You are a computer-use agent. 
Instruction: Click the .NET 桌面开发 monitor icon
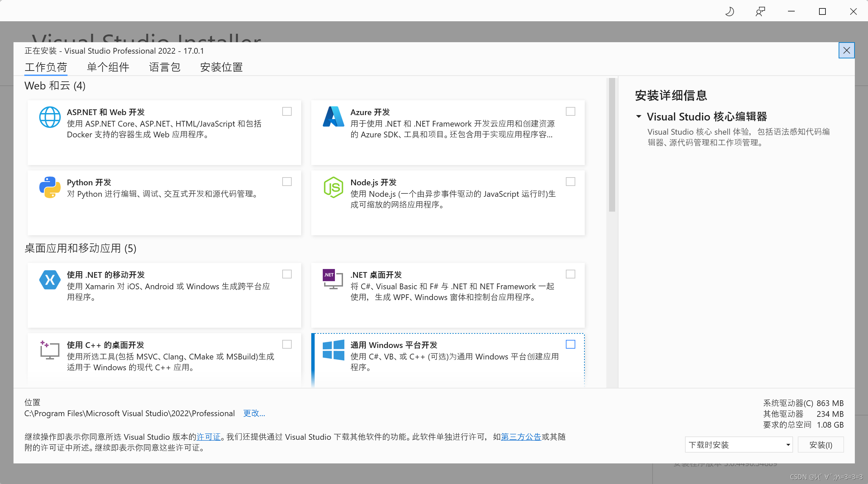click(x=333, y=279)
